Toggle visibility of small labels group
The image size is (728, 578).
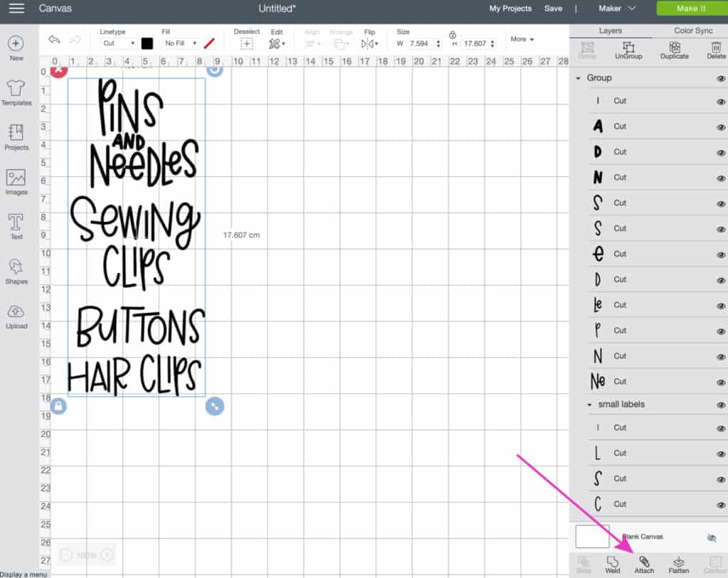[721, 405]
